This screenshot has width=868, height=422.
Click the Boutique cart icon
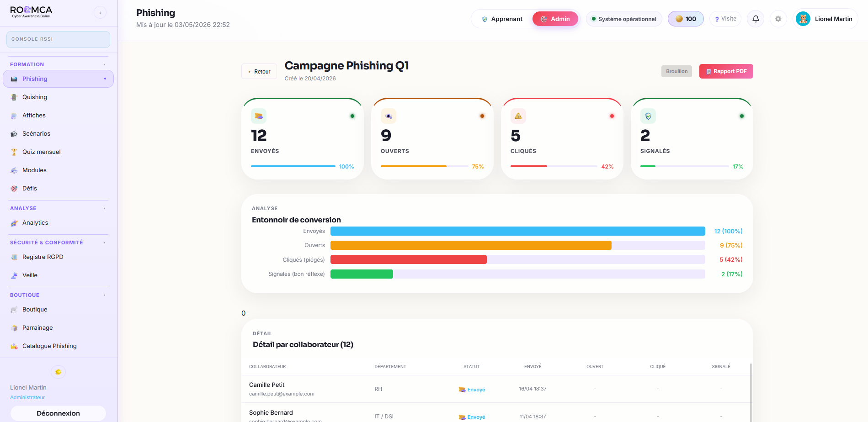(x=14, y=310)
